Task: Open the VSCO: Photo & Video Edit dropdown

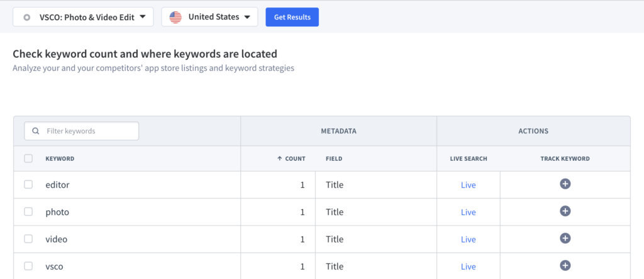Action: tap(84, 17)
